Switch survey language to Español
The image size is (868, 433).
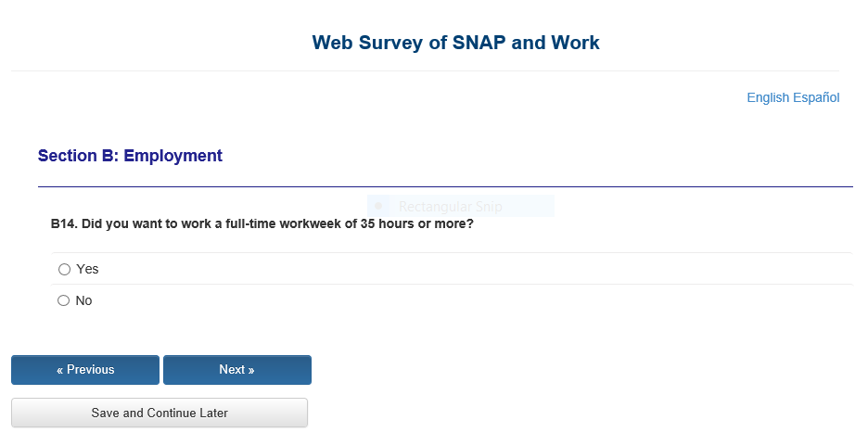click(817, 97)
